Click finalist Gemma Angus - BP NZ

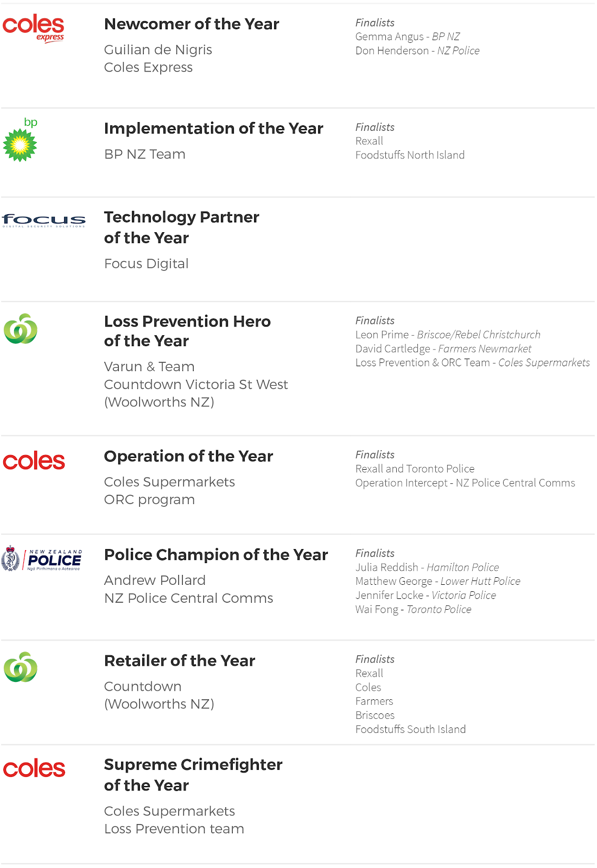408,36
